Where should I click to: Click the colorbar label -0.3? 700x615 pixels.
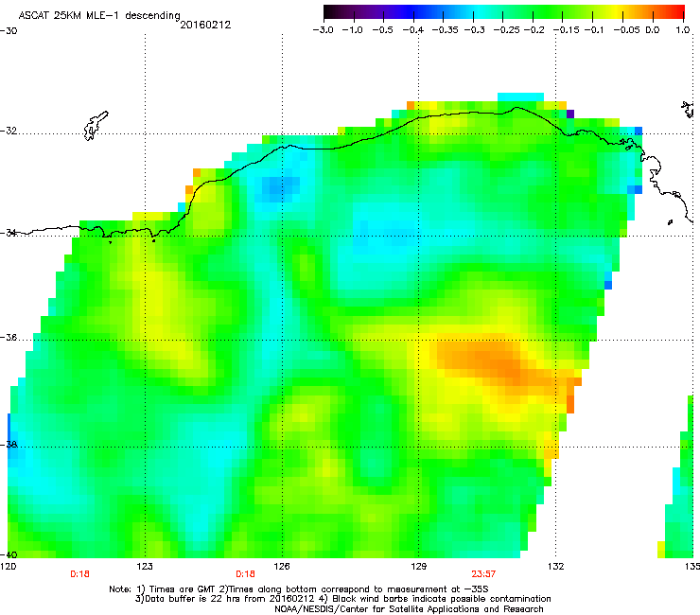[474, 30]
